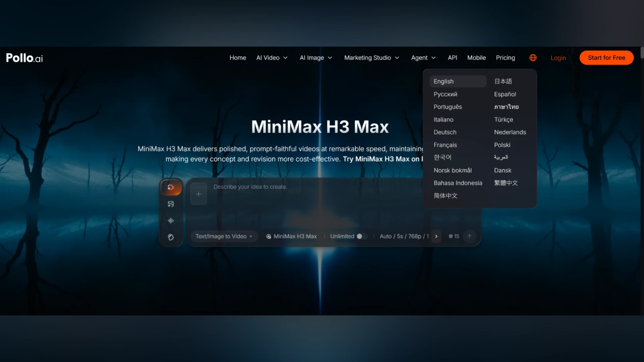Image resolution: width=644 pixels, height=362 pixels.
Task: Select Korean (한국어) language
Action: 442,157
